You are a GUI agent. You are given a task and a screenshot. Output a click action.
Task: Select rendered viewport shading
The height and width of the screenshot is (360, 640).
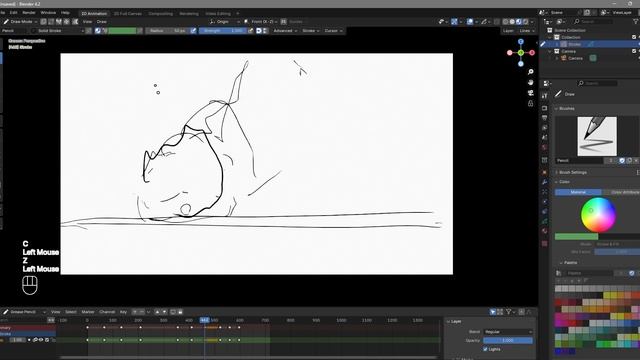[525, 22]
